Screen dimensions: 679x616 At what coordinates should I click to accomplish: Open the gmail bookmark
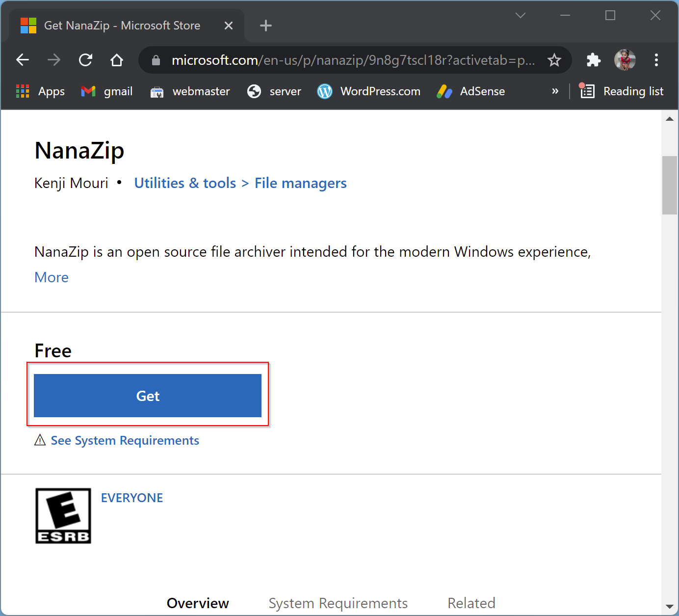[107, 91]
